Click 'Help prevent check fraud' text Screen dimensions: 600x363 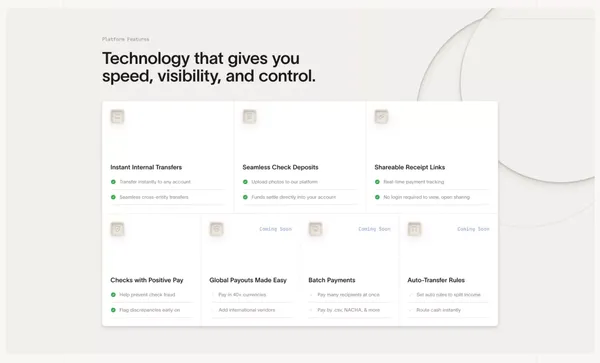point(147,295)
